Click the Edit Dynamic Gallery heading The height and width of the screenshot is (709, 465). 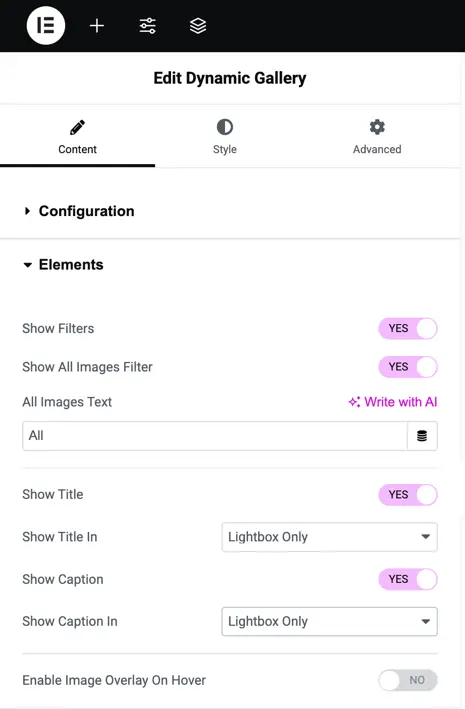230,78
